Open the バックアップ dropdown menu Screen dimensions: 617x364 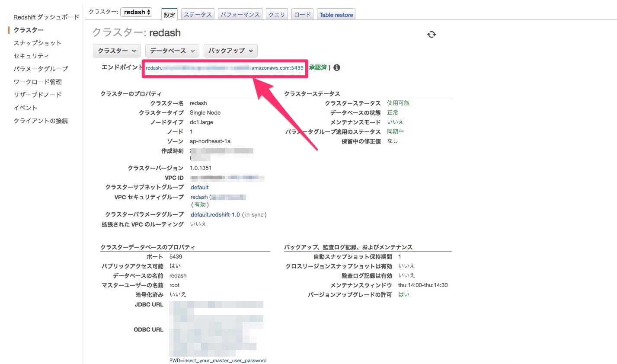coord(230,51)
